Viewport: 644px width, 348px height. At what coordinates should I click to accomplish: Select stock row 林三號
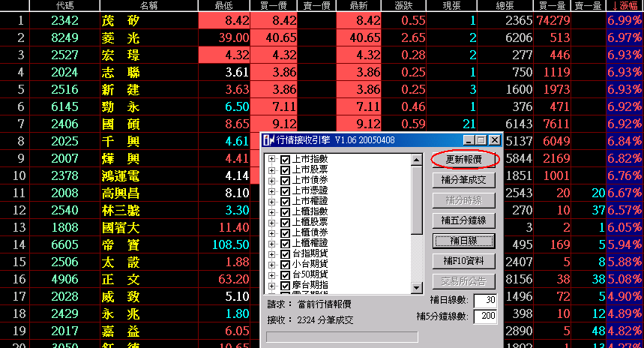(x=121, y=210)
